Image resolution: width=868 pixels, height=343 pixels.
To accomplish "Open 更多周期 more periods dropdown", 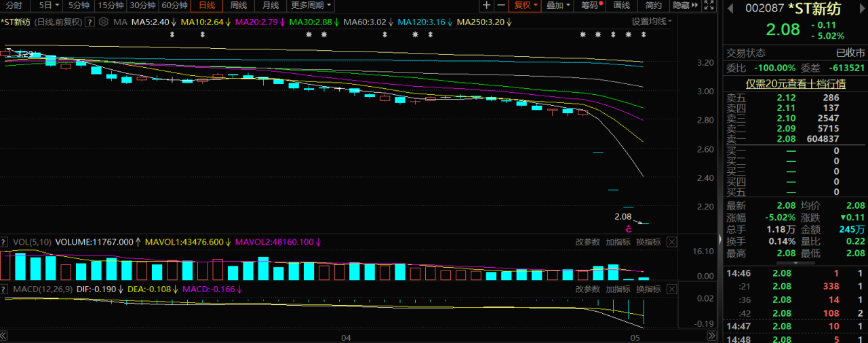I will click(x=311, y=5).
